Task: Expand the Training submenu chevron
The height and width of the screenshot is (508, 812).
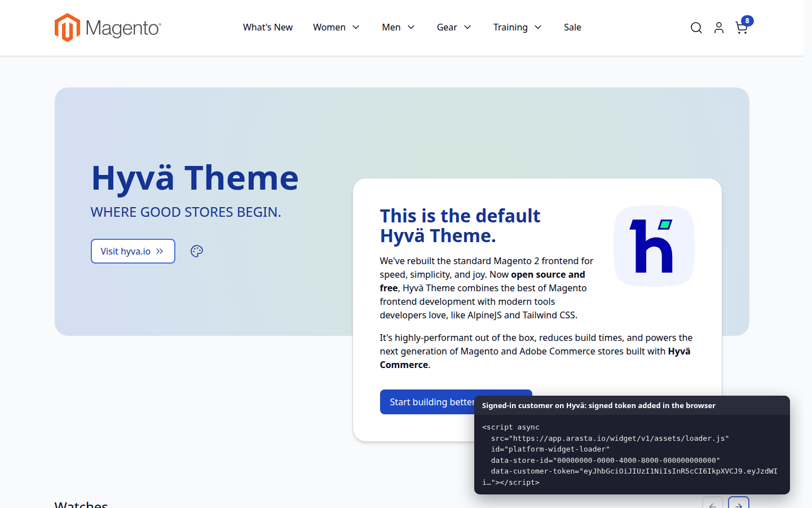Action: point(538,27)
